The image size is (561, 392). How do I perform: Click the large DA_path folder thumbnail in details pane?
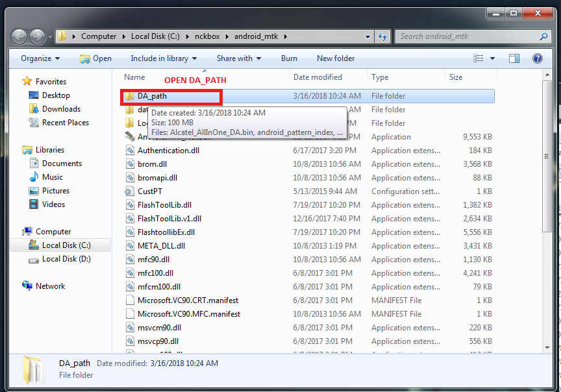click(x=33, y=370)
